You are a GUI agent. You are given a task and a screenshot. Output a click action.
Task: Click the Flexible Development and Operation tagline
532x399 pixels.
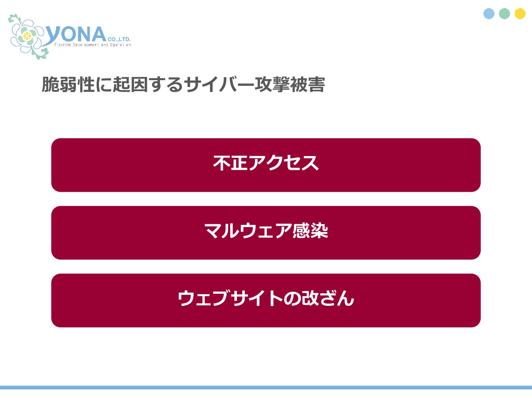[x=93, y=45]
